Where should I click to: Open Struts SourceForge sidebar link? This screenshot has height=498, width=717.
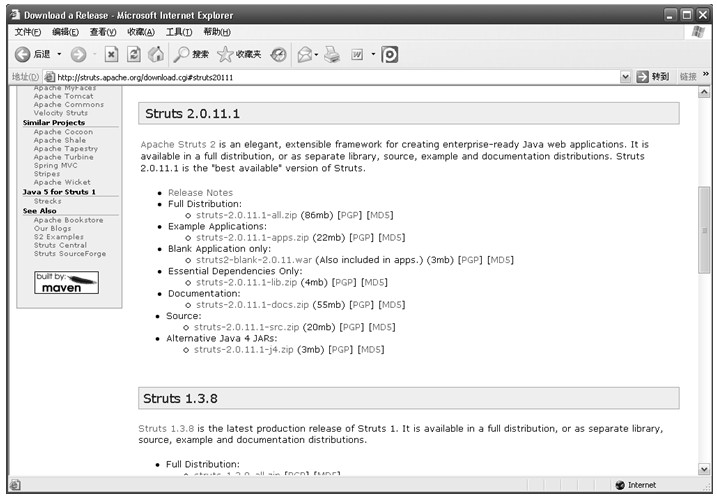pyautogui.click(x=70, y=253)
